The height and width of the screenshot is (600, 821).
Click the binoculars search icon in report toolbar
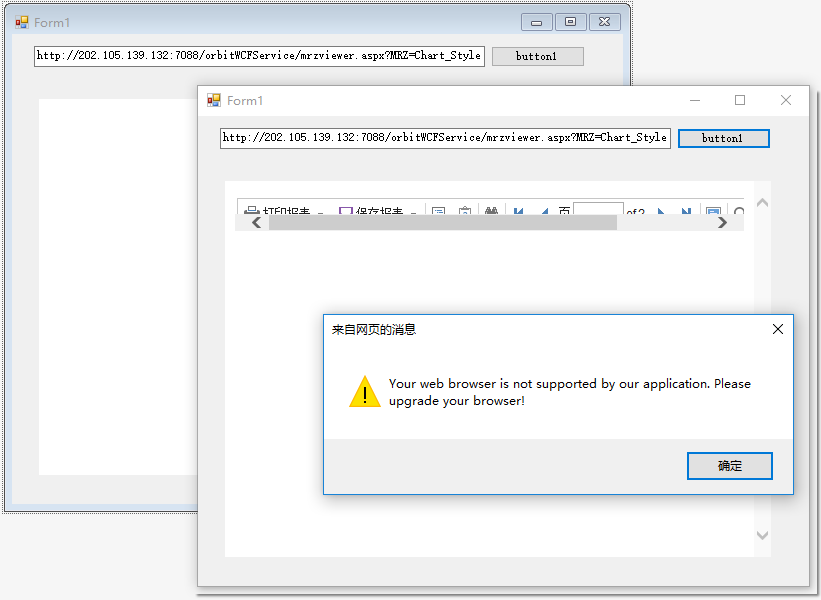491,210
